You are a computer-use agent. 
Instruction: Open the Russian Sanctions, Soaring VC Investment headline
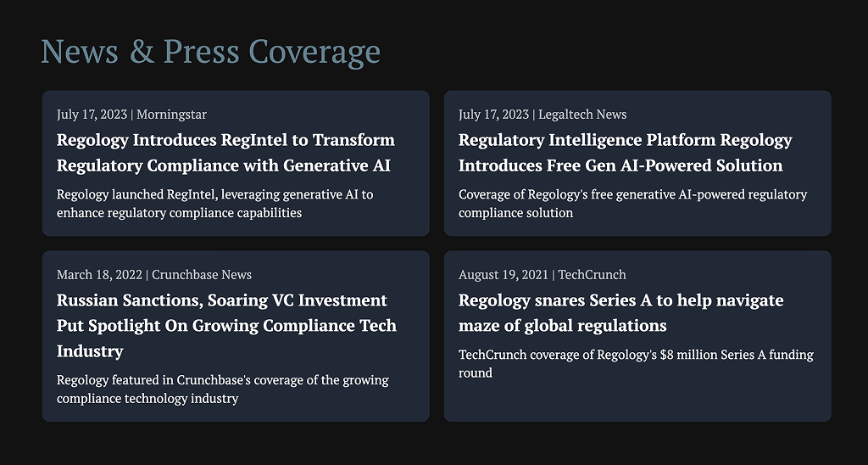226,325
